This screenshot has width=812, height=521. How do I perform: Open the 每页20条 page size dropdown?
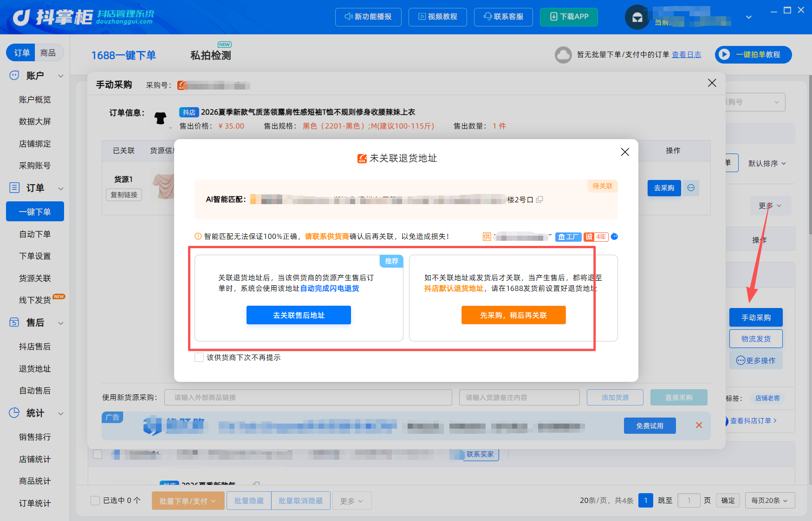coord(770,501)
